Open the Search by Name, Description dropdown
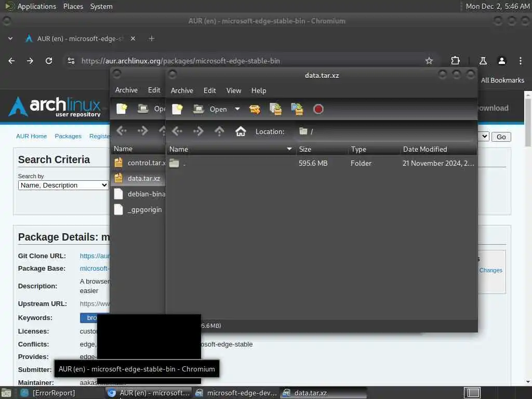 coord(63,185)
